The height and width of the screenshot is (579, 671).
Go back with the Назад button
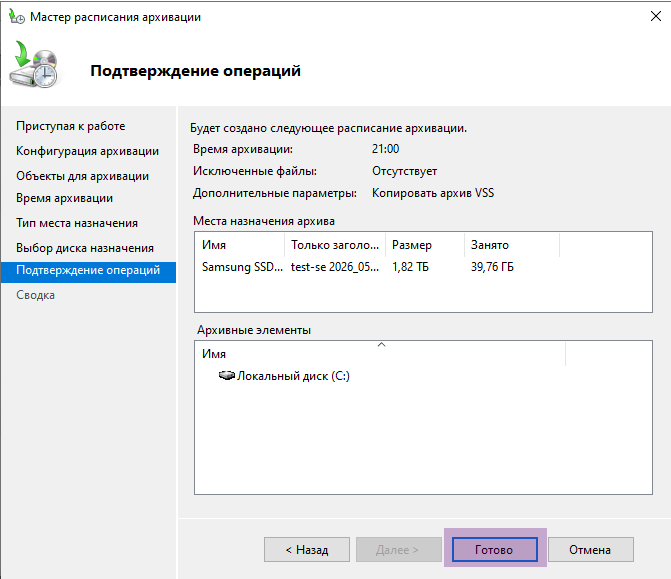pyautogui.click(x=307, y=549)
